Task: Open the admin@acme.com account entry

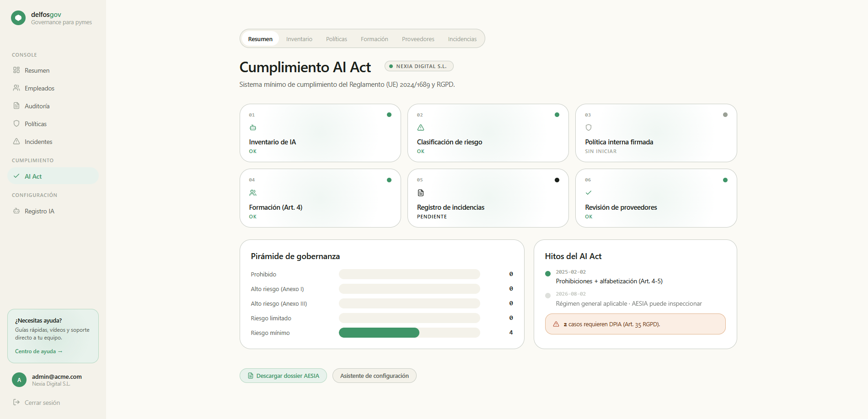Action: (x=53, y=380)
